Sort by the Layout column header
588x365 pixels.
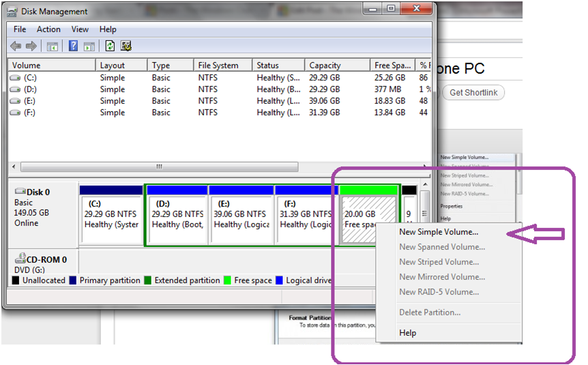click(x=121, y=65)
